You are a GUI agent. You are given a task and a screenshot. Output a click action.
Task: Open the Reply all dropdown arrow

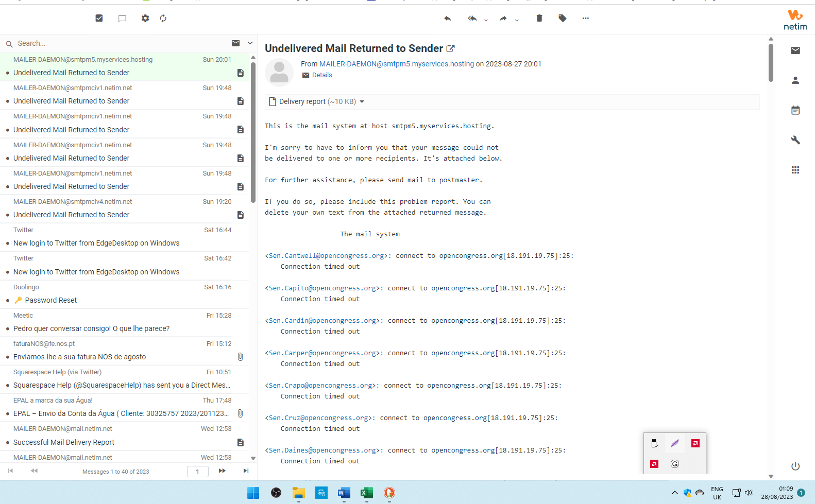pos(486,20)
